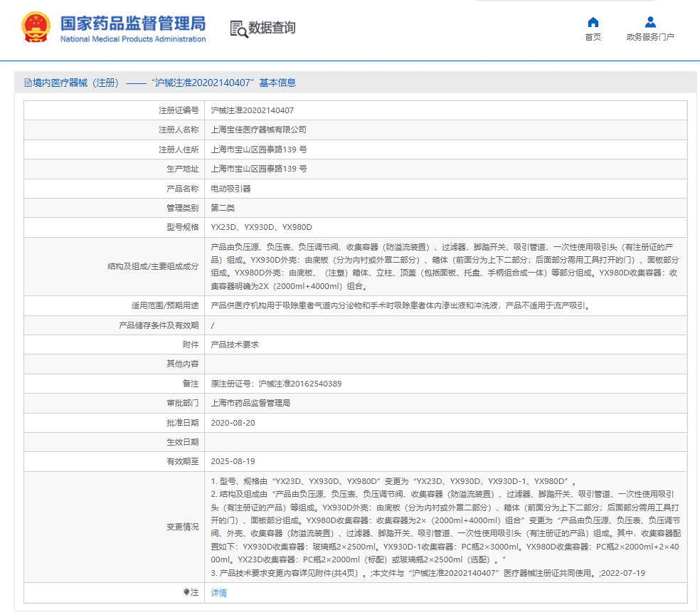Click the 生产地址 address value

tap(259, 169)
